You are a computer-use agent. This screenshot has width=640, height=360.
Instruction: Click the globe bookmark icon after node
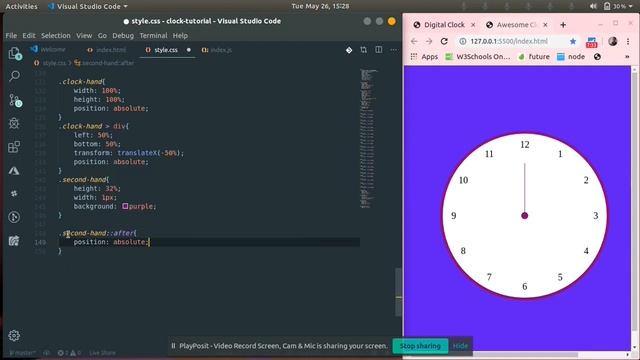[597, 57]
